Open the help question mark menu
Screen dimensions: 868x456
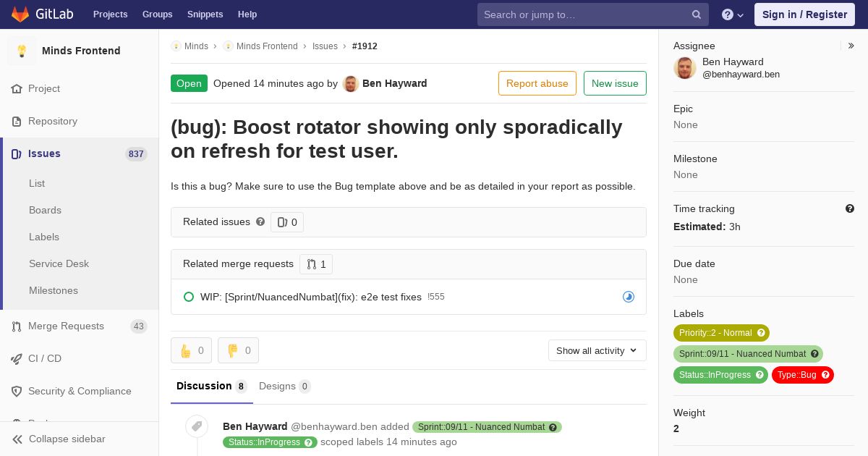pyautogui.click(x=733, y=14)
